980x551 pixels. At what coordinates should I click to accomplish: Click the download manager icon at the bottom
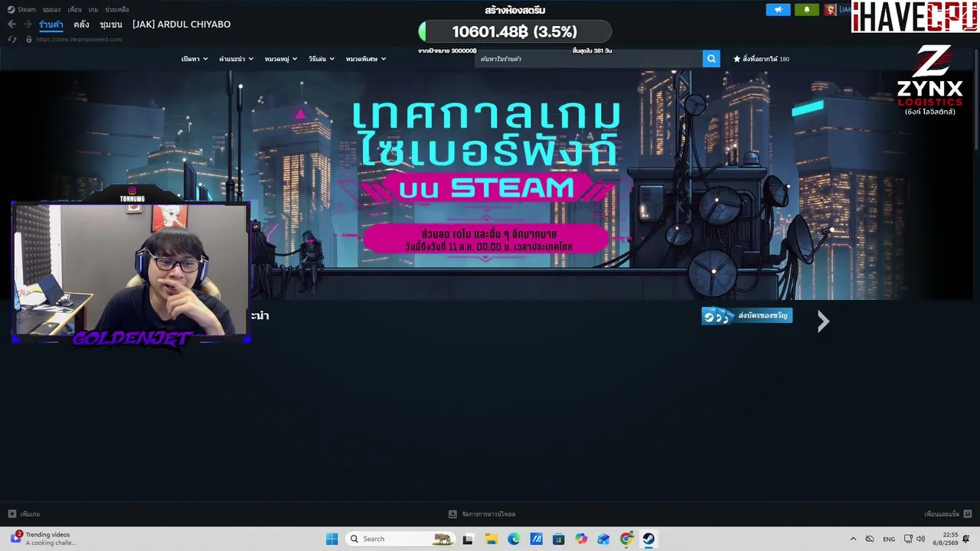pyautogui.click(x=452, y=514)
